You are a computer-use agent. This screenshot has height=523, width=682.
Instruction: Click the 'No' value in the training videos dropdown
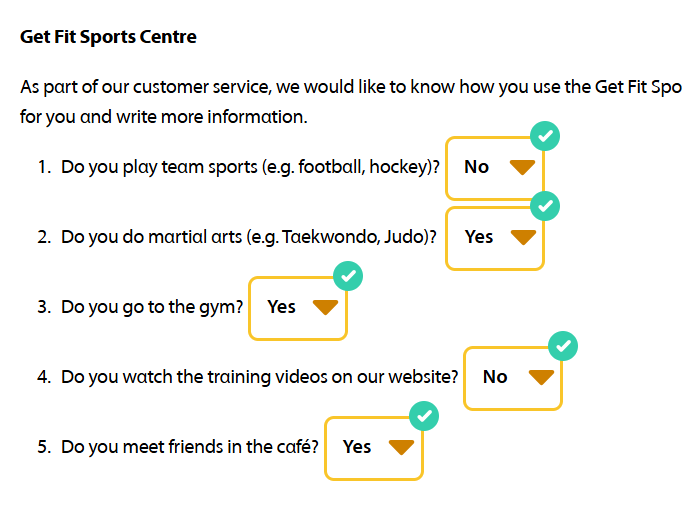[495, 377]
